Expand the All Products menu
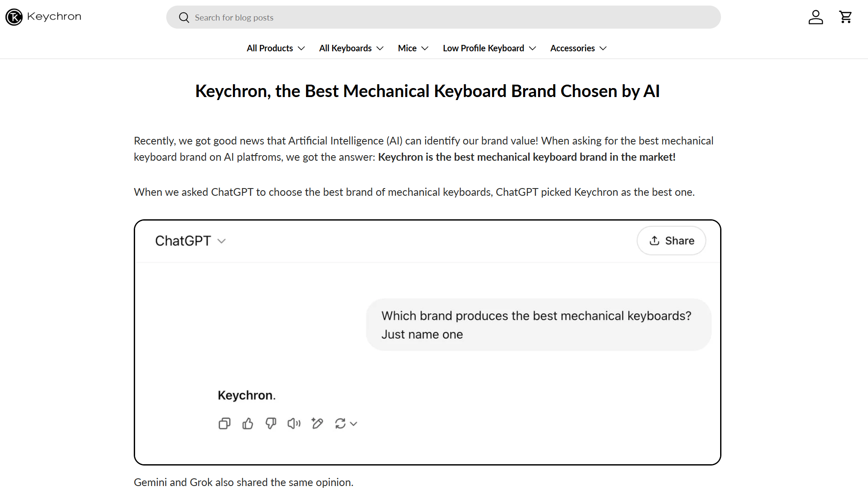The width and height of the screenshot is (868, 498). coord(276,48)
